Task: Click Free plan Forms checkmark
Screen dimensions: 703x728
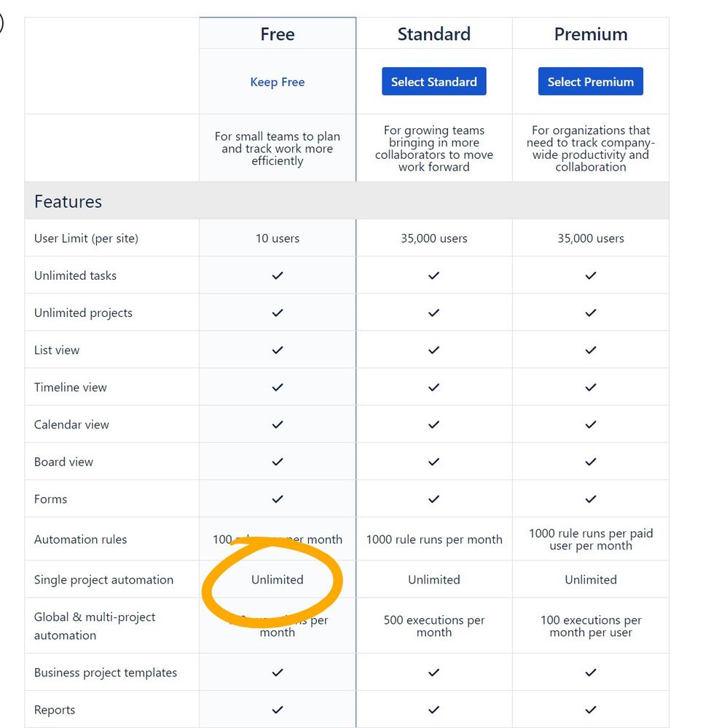Action: (278, 499)
